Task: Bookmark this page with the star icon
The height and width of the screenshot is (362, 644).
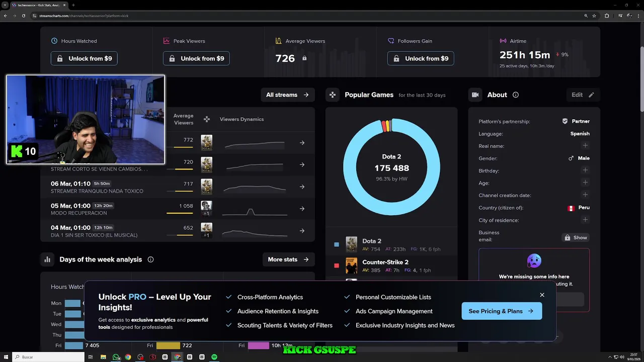Action: point(594,16)
